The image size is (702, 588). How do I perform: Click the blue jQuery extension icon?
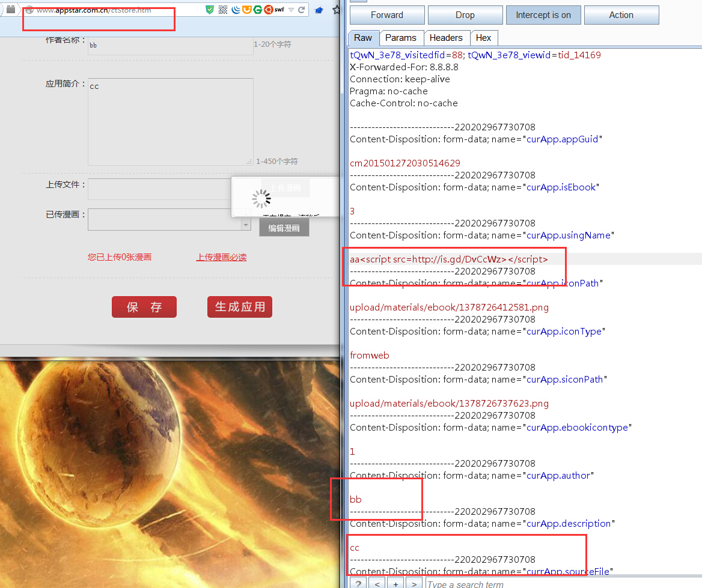pos(236,10)
